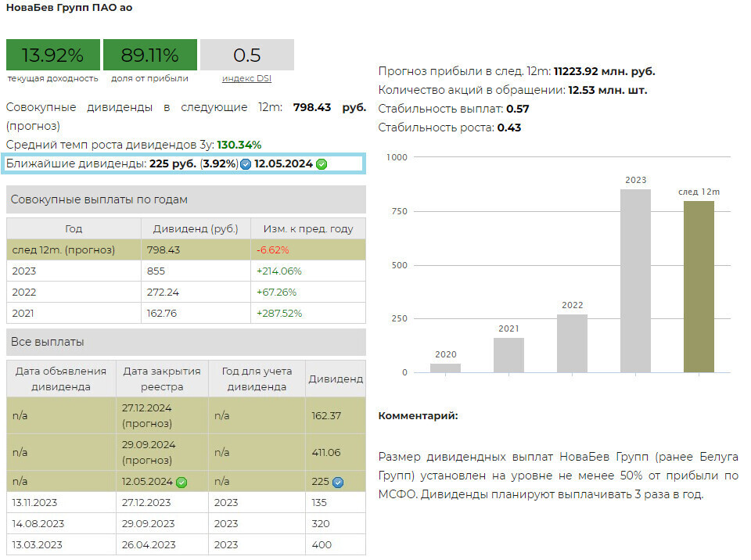Select the 2023 bar in the chart
The image size is (751, 560).
click(x=635, y=280)
